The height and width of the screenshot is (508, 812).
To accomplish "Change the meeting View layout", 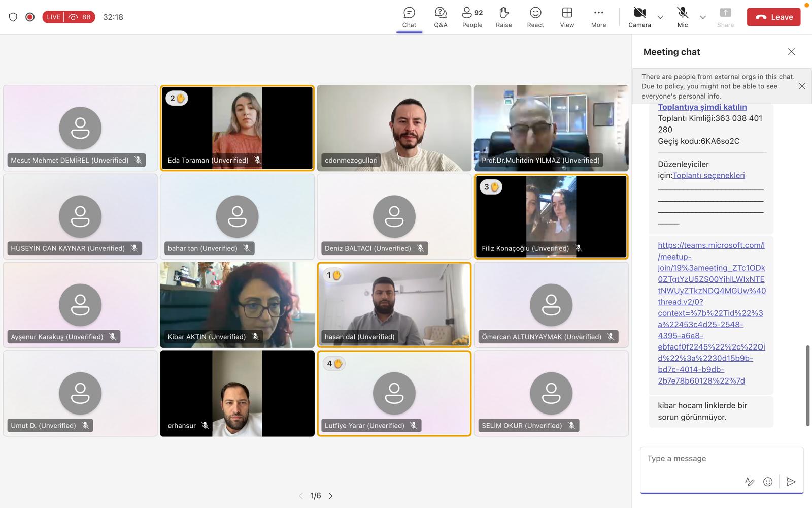I will coord(567,17).
